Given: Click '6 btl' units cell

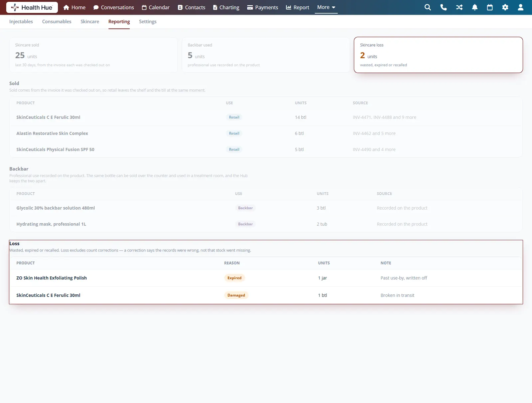Looking at the screenshot, I should tap(299, 133).
